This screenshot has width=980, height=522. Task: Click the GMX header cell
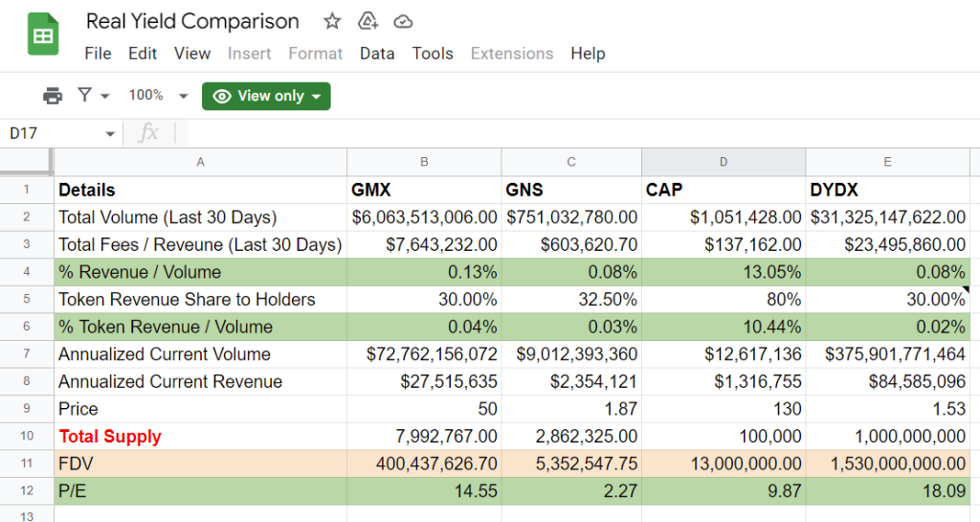click(x=424, y=190)
